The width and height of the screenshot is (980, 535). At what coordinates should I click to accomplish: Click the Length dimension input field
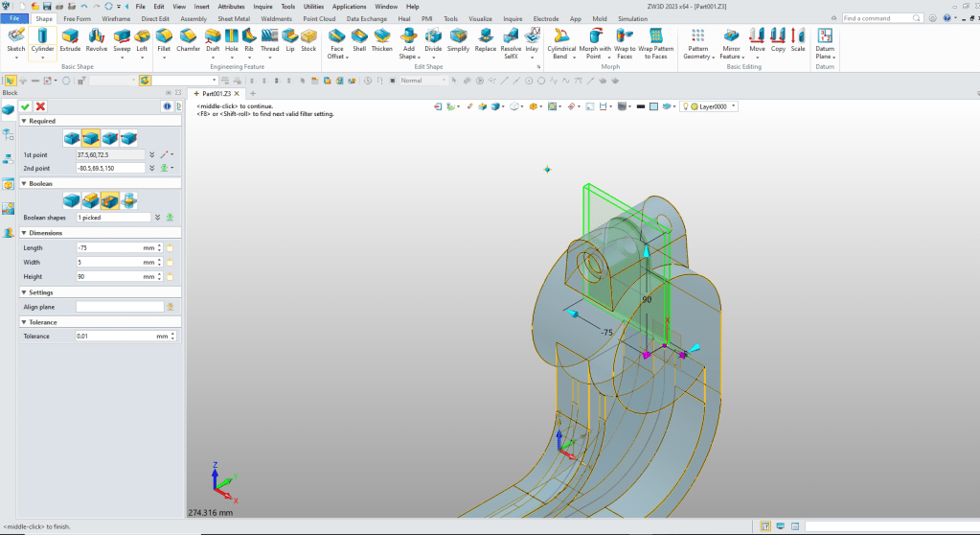click(x=110, y=247)
